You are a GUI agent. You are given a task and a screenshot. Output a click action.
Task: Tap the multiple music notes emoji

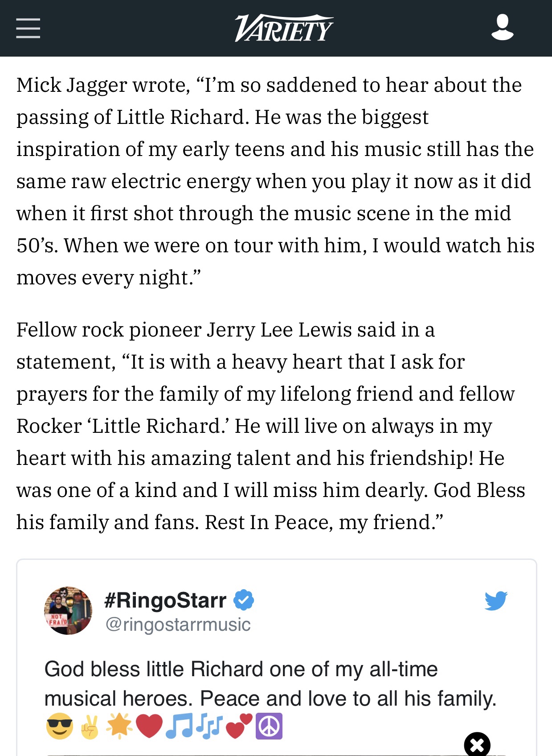[x=209, y=726]
